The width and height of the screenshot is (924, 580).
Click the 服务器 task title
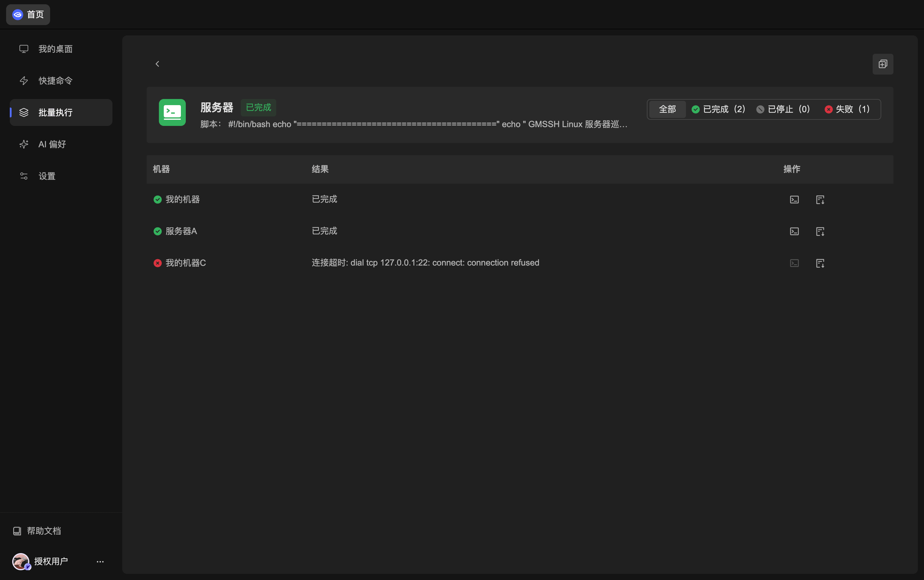(x=217, y=107)
